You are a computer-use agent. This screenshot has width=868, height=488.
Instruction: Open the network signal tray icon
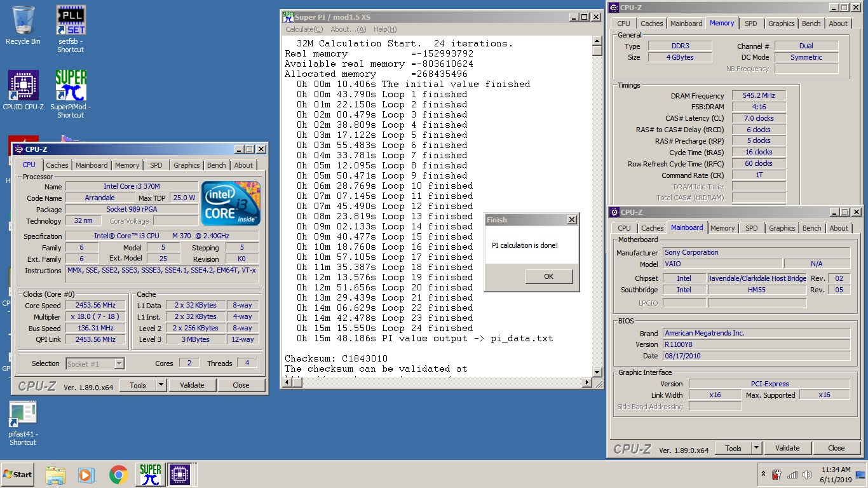point(792,475)
